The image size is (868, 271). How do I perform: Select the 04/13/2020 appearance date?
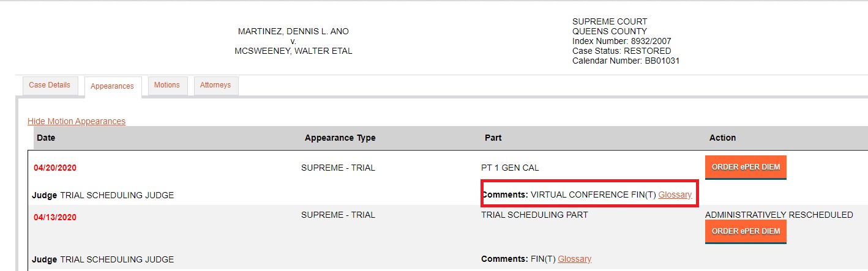pos(55,217)
